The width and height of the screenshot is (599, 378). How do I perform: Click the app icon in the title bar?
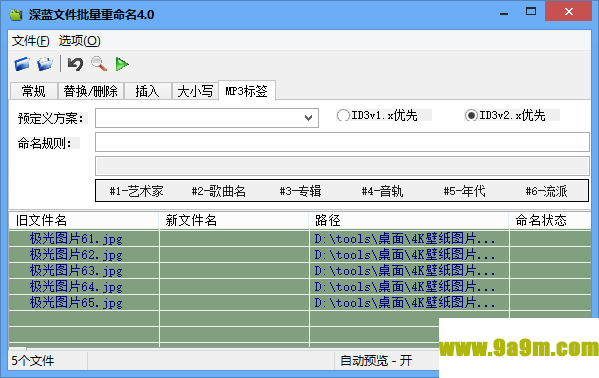tap(16, 15)
